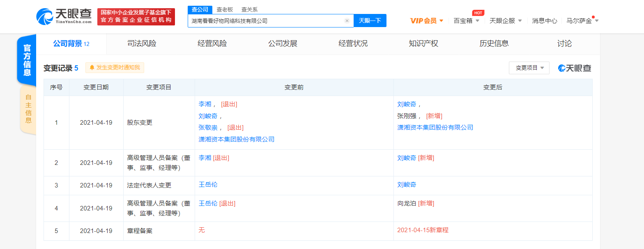Clear the search box with the X icon
644x249 pixels.
[x=347, y=21]
